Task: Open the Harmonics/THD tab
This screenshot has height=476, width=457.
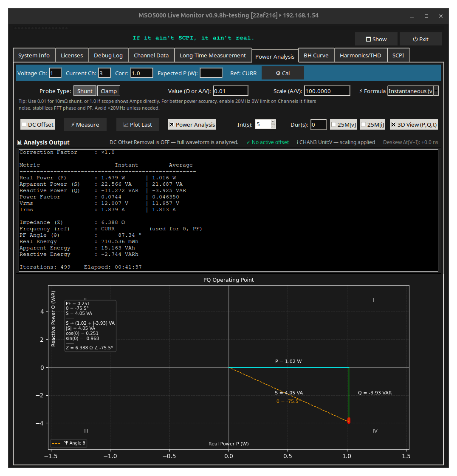Action: (x=360, y=55)
